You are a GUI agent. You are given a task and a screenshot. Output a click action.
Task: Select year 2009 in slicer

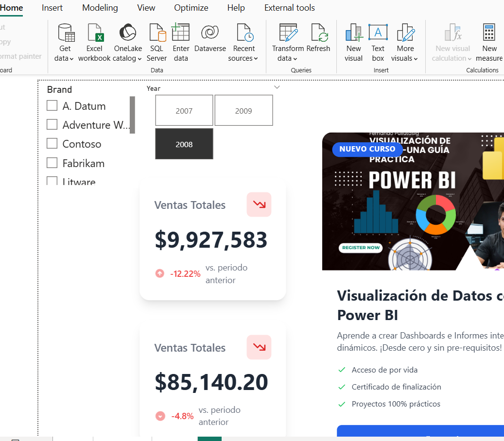pos(243,110)
